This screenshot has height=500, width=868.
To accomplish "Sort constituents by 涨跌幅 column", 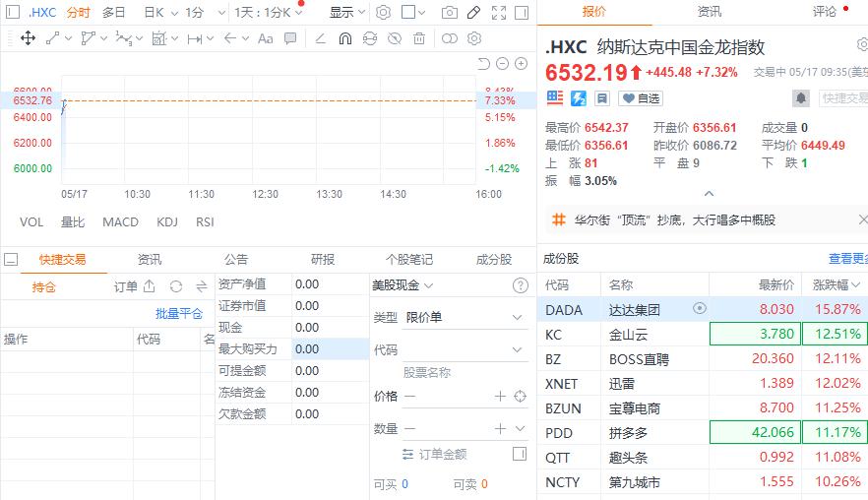I will pyautogui.click(x=836, y=284).
